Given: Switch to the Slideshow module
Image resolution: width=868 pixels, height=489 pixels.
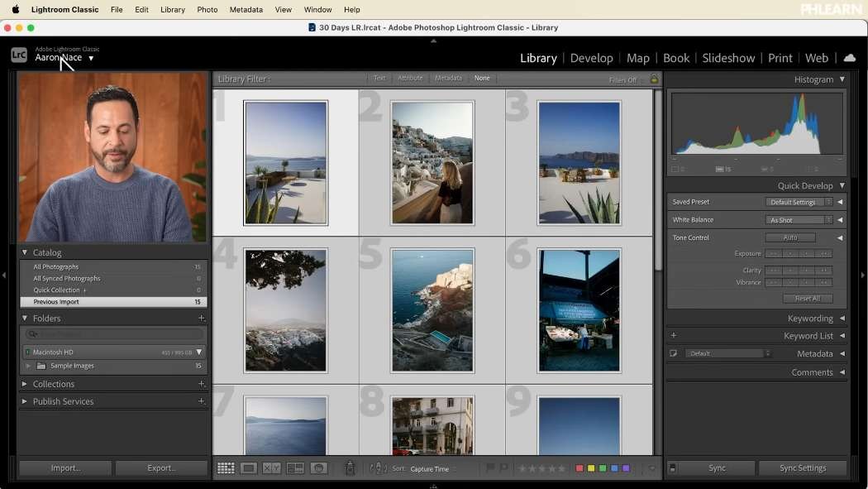Looking at the screenshot, I should pos(728,58).
